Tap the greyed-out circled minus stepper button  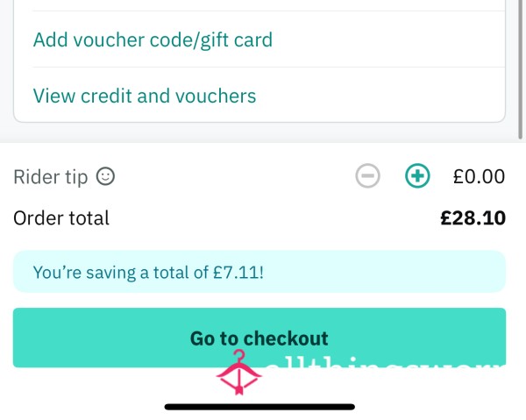pos(367,175)
